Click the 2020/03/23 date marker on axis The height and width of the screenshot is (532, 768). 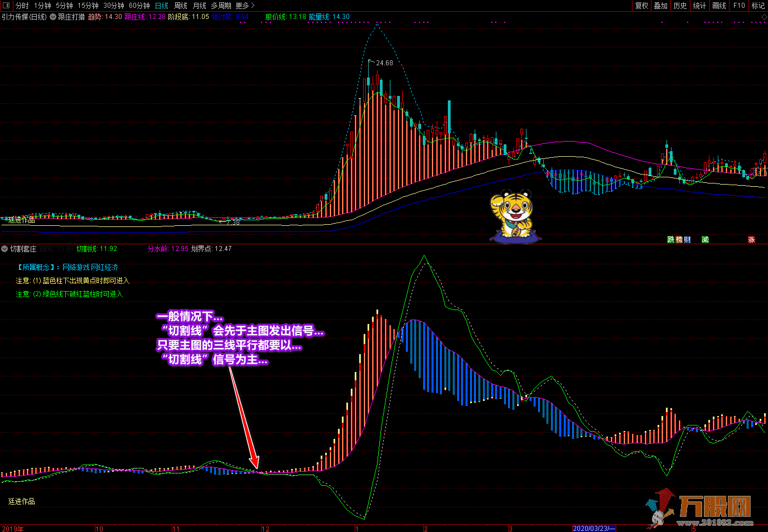[x=595, y=528]
